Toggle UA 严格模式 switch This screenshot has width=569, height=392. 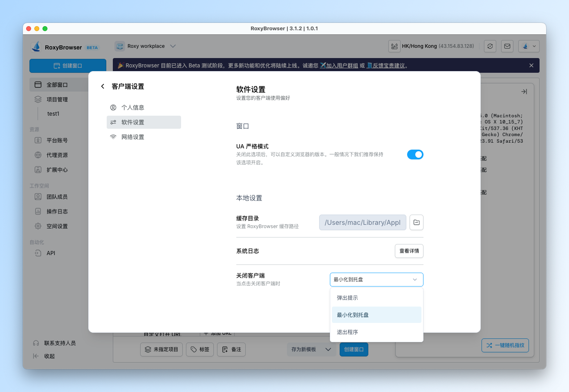(415, 155)
